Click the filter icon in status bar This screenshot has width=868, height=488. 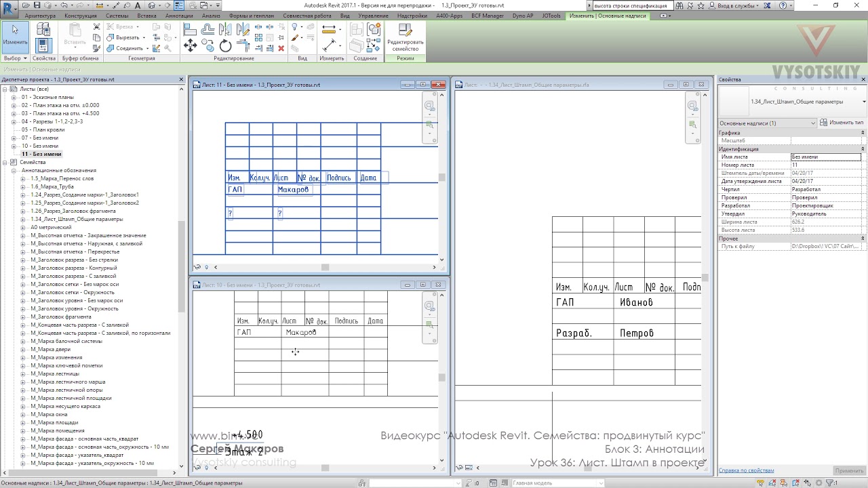[828, 483]
